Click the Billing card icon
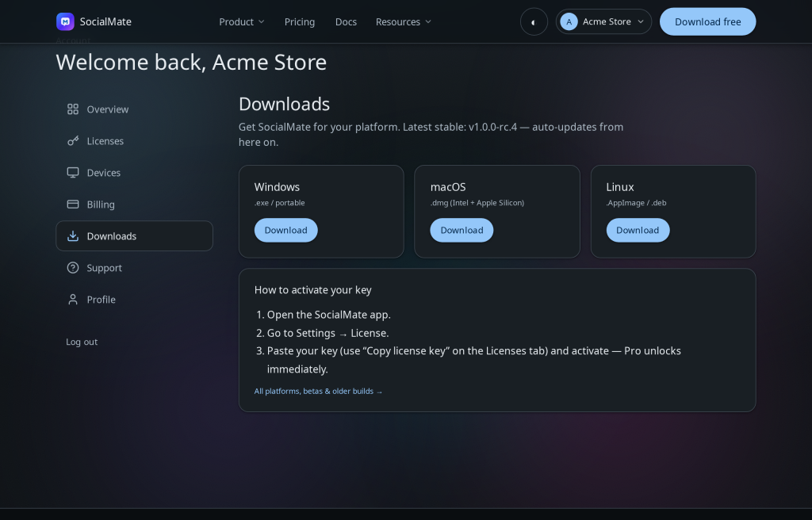This screenshot has height=520, width=812. (73, 204)
